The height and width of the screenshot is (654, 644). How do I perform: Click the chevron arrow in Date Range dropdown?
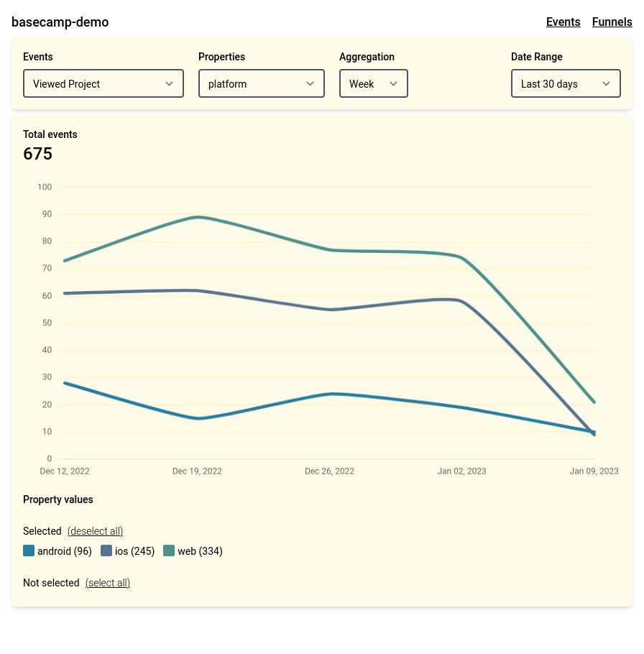[606, 83]
